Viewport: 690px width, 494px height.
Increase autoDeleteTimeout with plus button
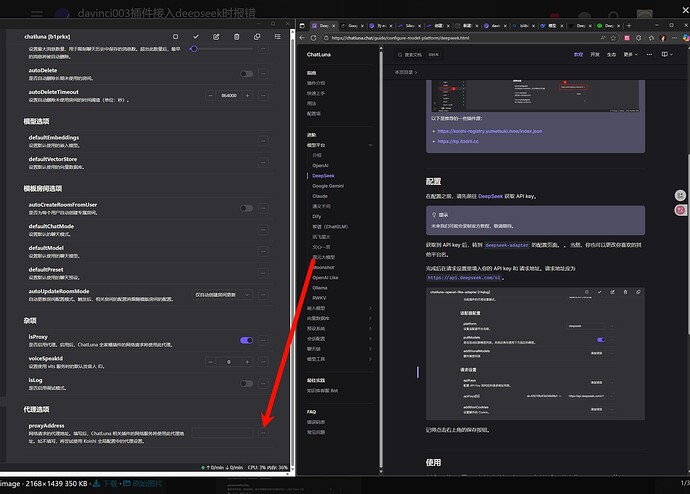248,95
